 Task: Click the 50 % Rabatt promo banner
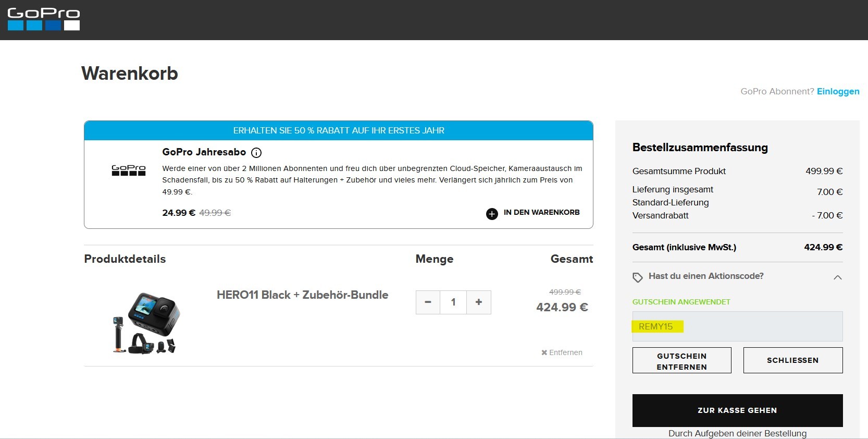point(339,130)
